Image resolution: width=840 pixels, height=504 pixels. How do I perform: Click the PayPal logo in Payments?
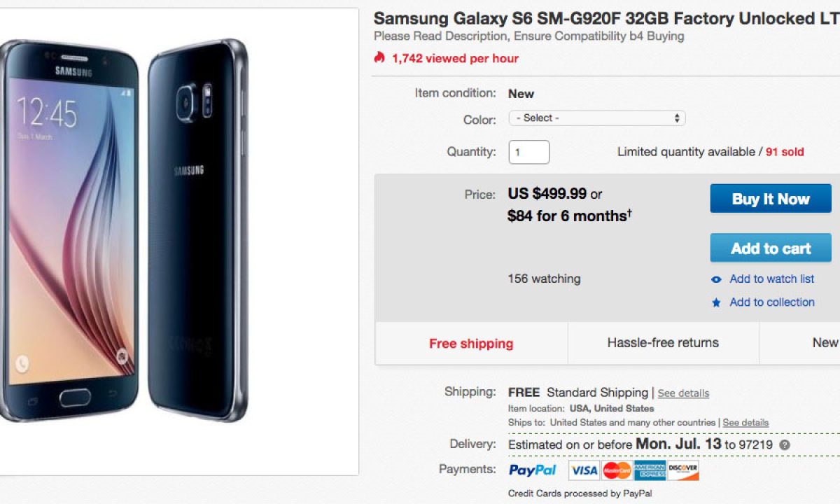(x=533, y=470)
